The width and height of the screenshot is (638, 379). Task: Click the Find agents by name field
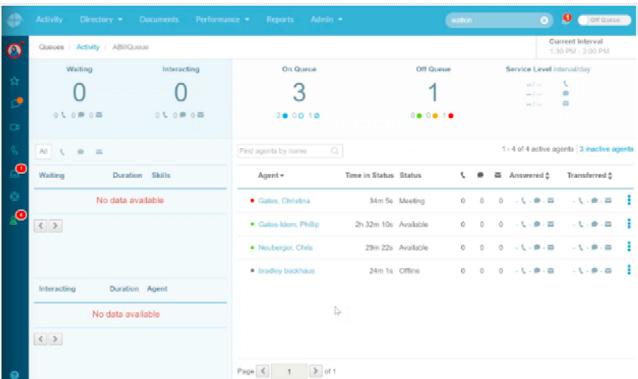click(290, 151)
